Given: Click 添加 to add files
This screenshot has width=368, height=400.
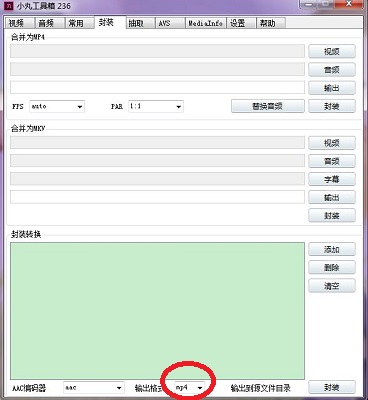Looking at the screenshot, I should point(332,249).
